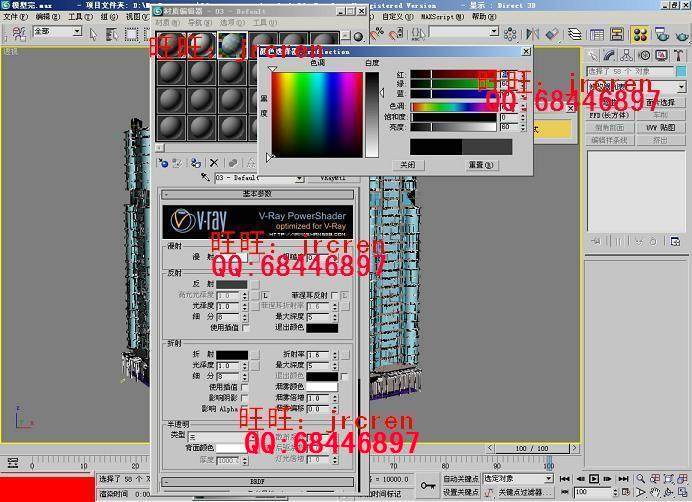The image size is (692, 502).
Task: Open the 编辑(E) menu
Action: click(47, 17)
